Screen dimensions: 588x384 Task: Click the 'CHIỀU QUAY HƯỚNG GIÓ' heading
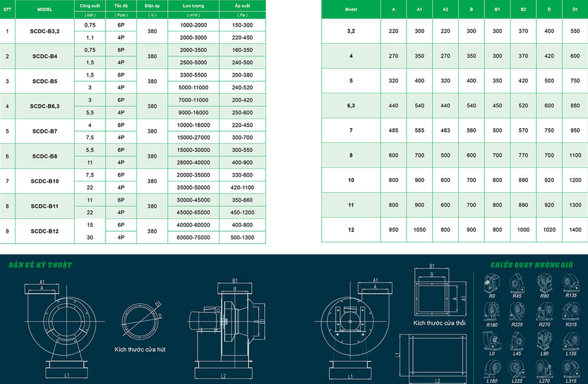(x=532, y=265)
